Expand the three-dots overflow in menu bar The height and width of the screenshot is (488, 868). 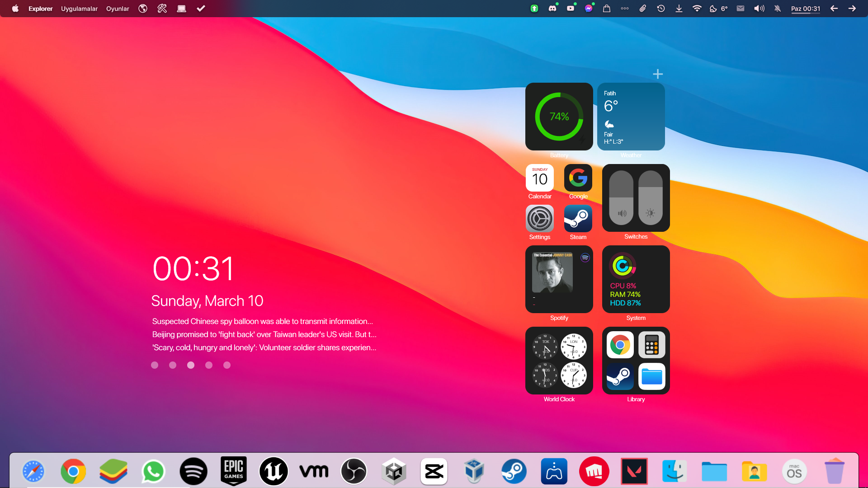coord(625,9)
